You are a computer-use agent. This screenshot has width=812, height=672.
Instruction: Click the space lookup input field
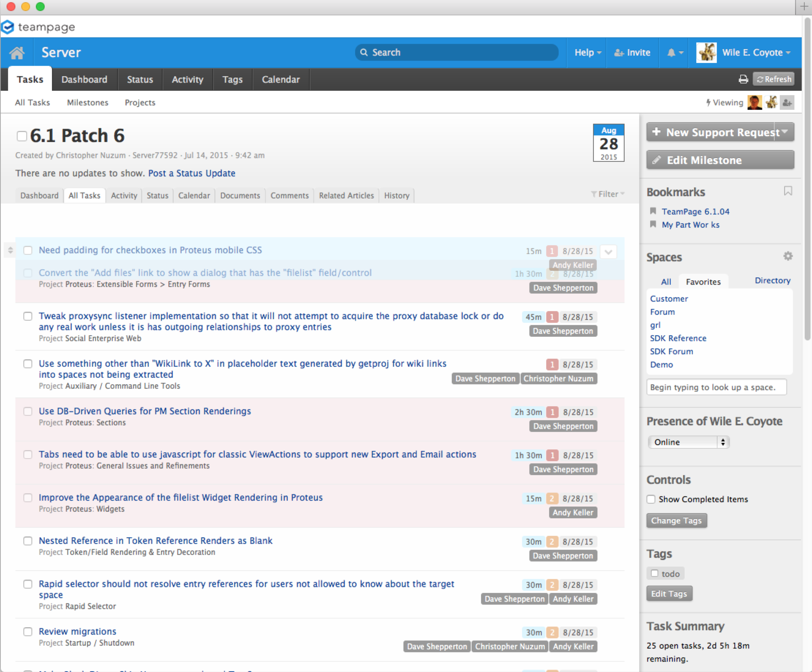(x=716, y=387)
